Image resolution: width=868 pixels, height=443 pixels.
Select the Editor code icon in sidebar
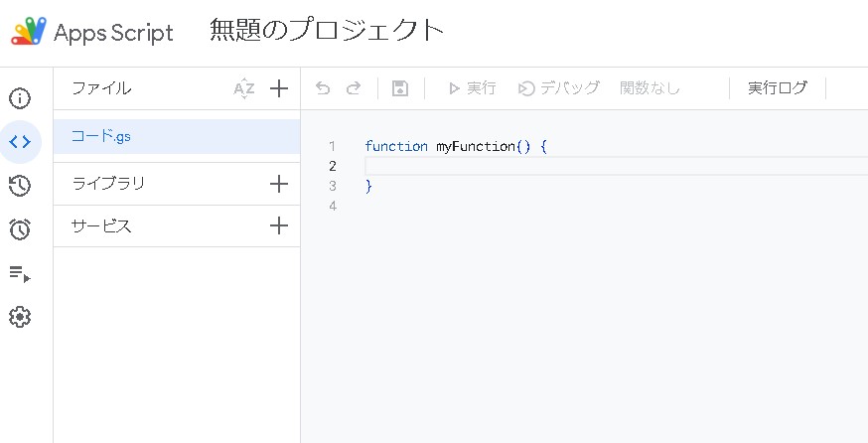click(20, 141)
